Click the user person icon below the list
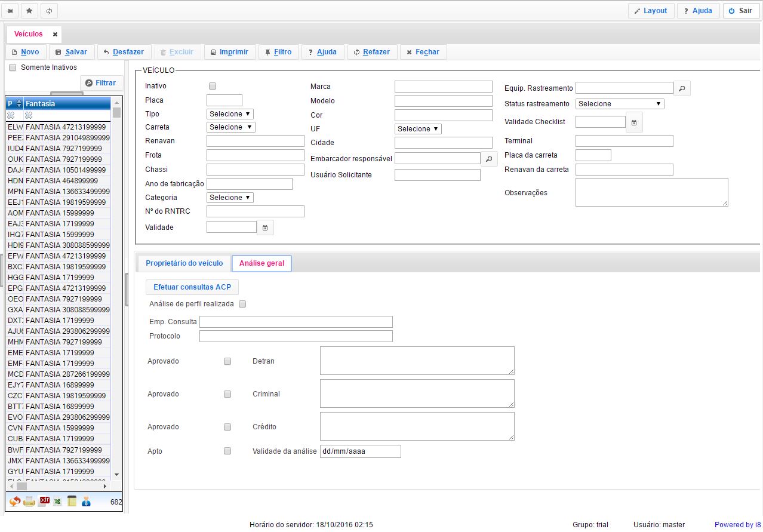The height and width of the screenshot is (532, 763). [x=87, y=502]
